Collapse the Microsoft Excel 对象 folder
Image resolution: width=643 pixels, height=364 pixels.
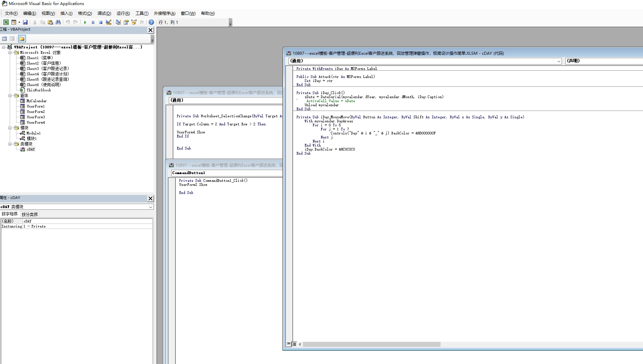(10, 52)
